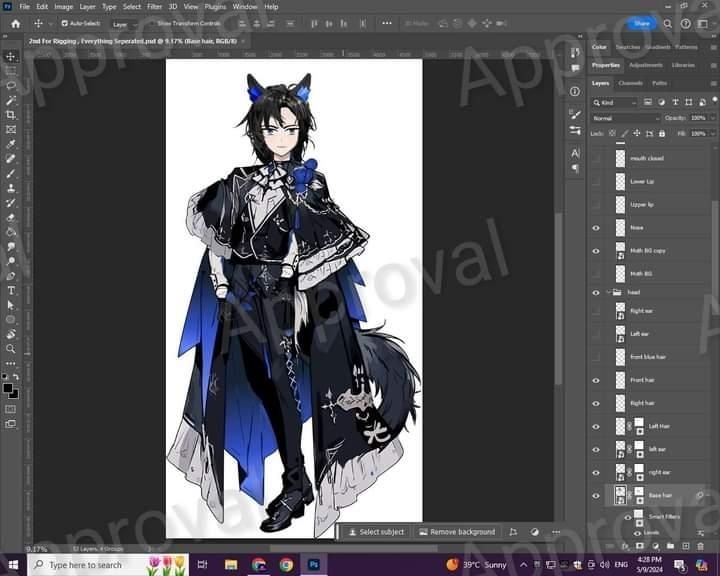The height and width of the screenshot is (576, 720).
Task: Select the Zoom tool
Action: coord(11,349)
